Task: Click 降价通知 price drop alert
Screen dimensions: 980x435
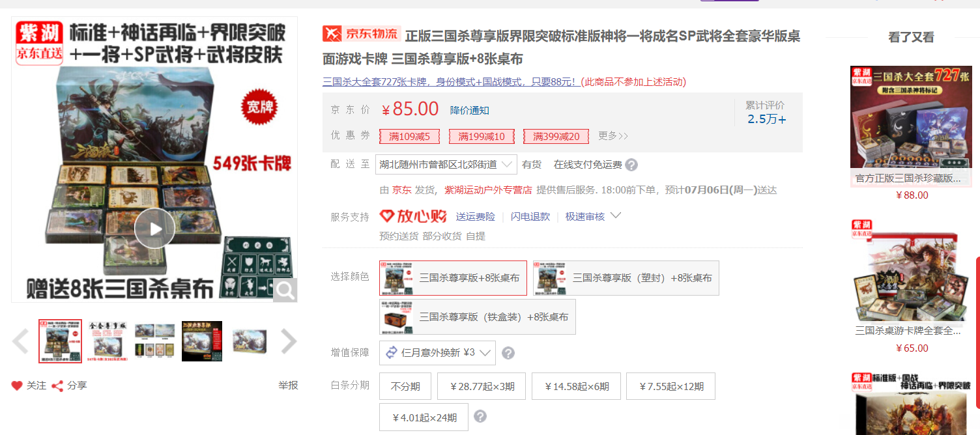Action: click(x=470, y=110)
